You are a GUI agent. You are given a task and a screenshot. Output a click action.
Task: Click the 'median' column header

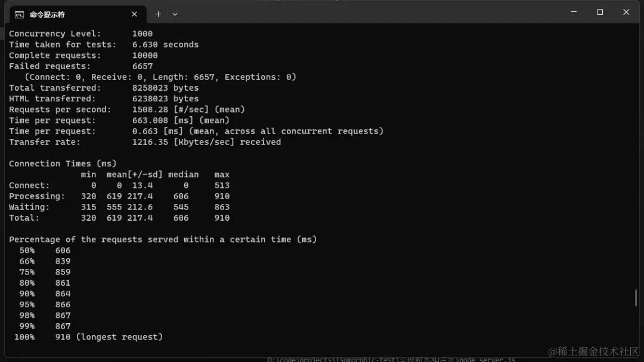pos(183,175)
